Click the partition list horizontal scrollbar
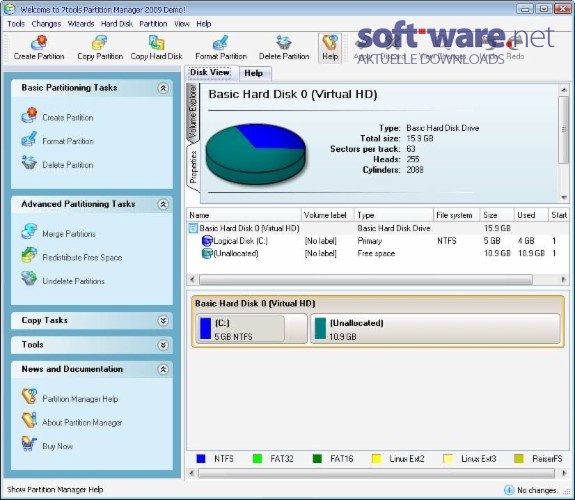 [x=366, y=280]
